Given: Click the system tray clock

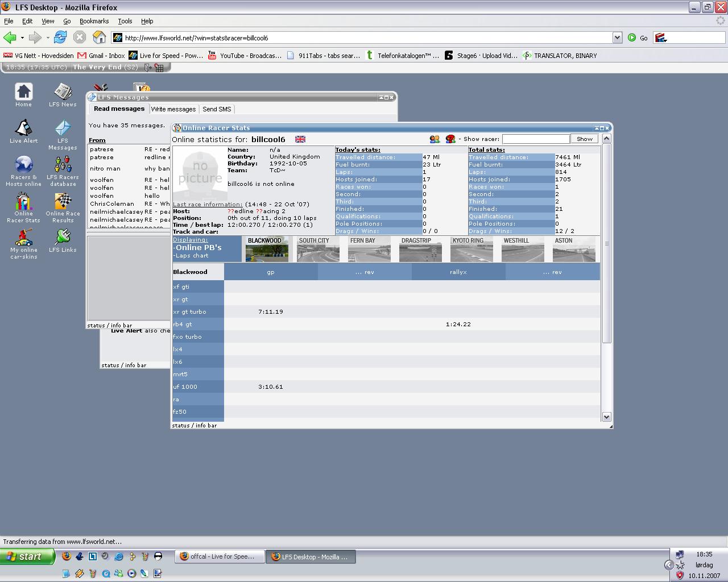Looking at the screenshot, I should tap(704, 554).
